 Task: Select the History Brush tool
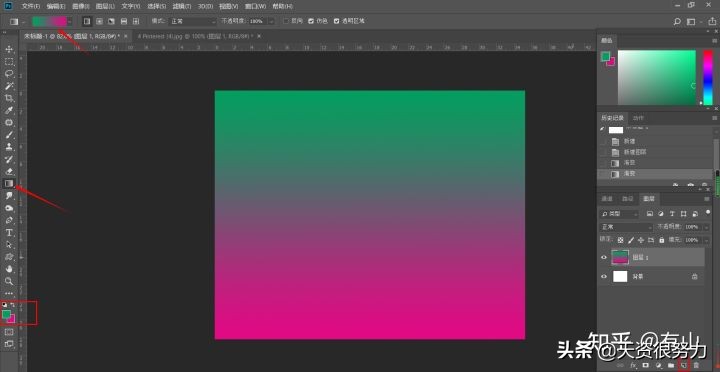tap(9, 159)
